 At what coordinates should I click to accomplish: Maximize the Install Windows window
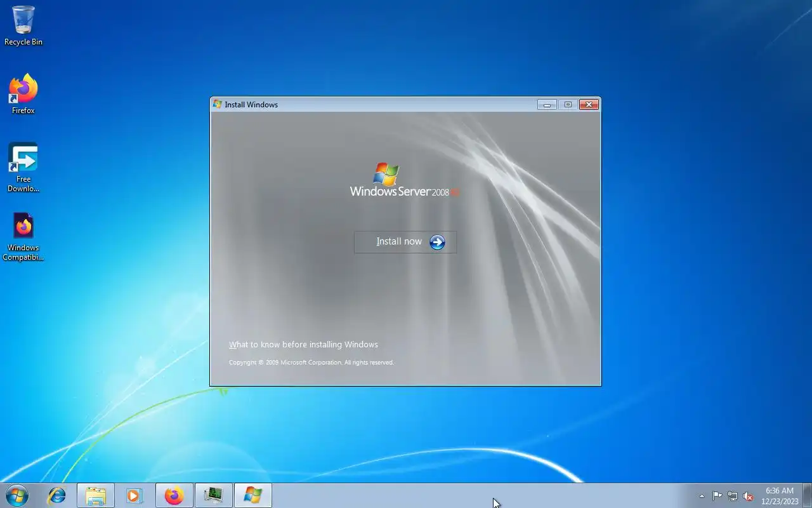(568, 105)
